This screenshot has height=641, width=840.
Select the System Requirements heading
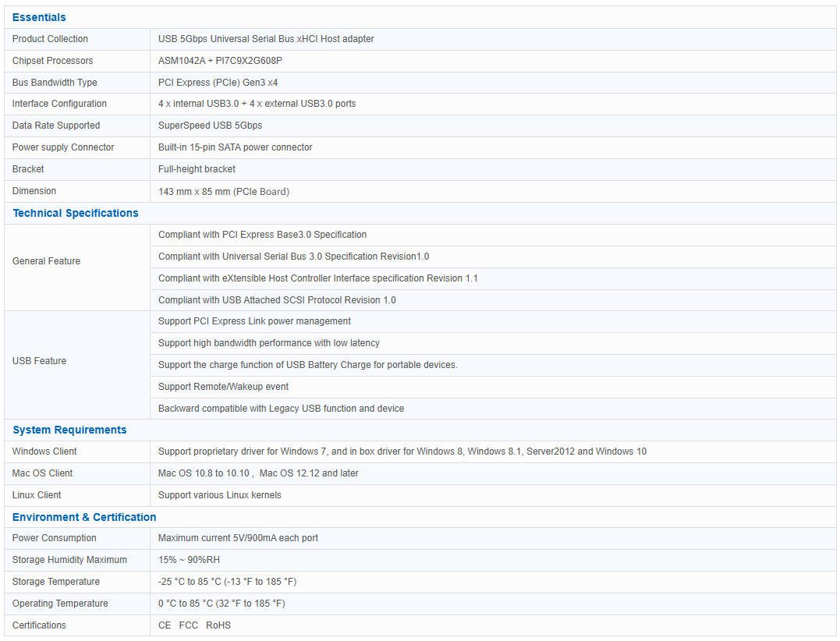point(69,430)
